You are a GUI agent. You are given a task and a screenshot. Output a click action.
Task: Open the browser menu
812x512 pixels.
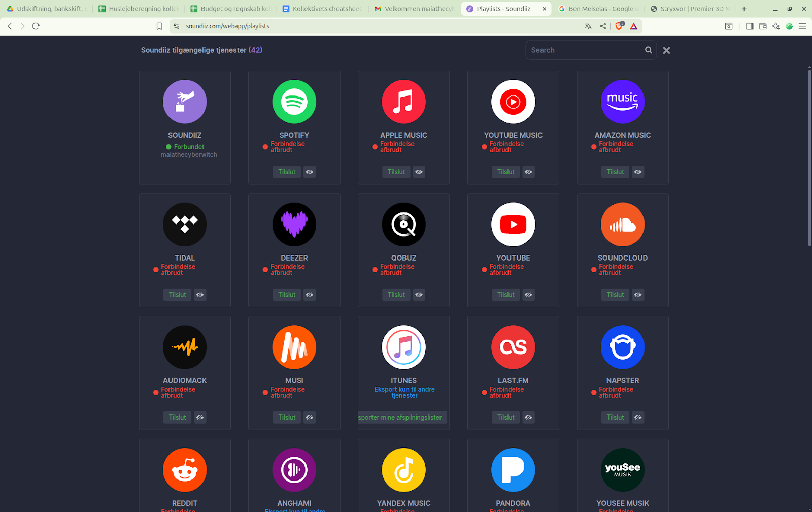(x=802, y=26)
